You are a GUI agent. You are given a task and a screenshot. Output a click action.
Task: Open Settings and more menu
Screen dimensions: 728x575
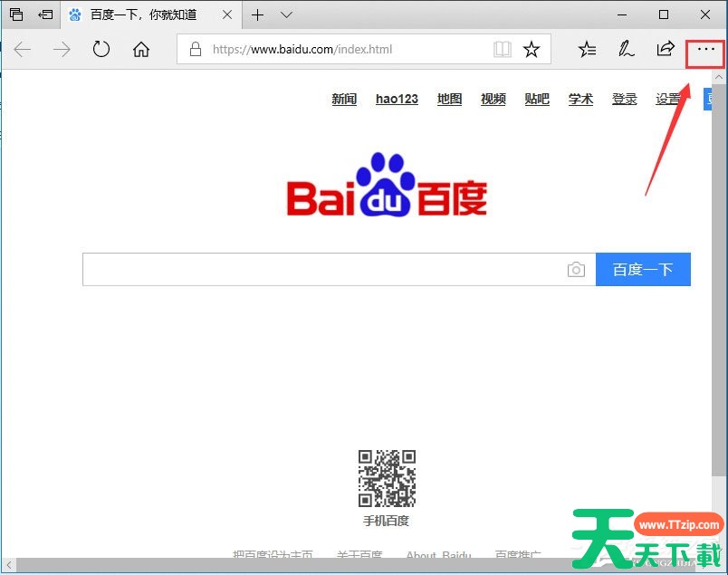(x=705, y=49)
